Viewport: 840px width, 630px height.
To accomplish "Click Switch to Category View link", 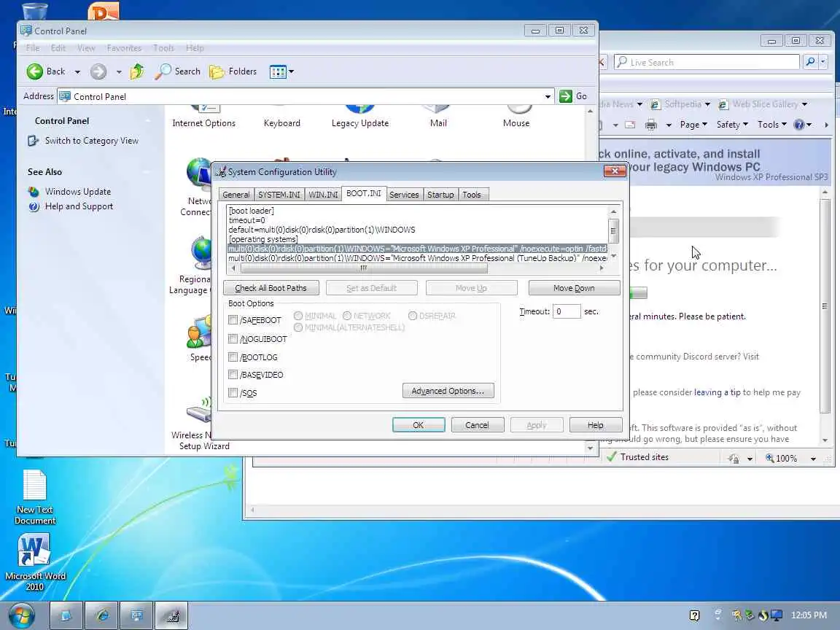I will tap(91, 141).
